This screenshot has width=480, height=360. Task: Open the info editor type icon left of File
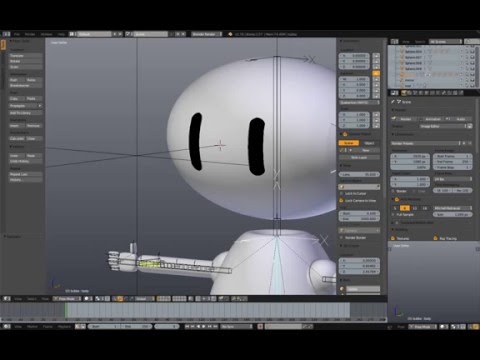(x=6, y=34)
